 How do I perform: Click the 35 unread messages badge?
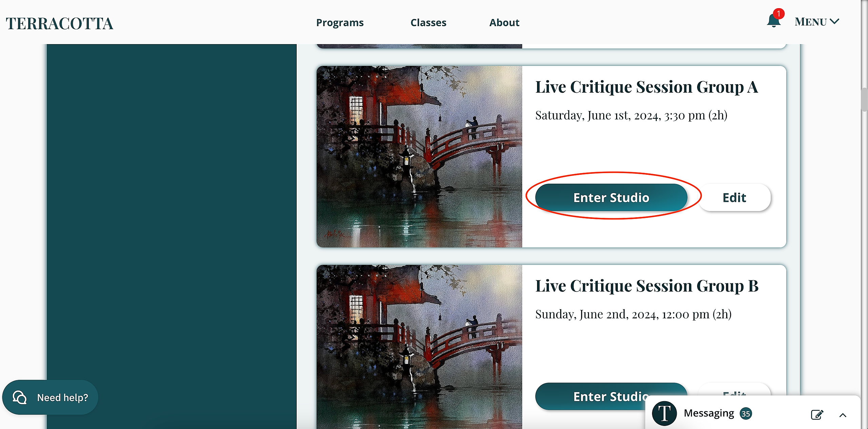[x=746, y=414]
